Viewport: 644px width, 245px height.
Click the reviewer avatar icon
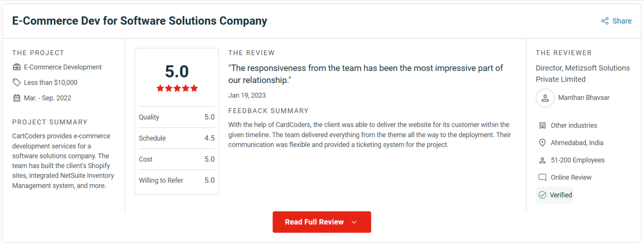click(545, 98)
